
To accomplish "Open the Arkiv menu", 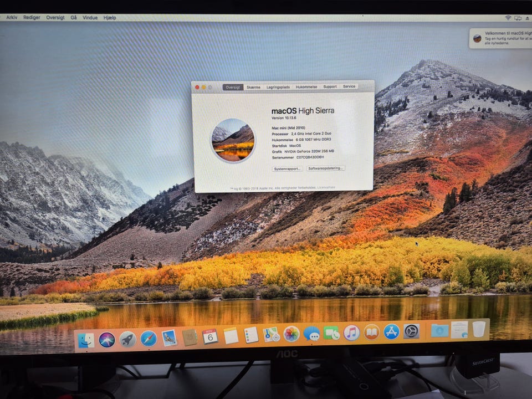I will pyautogui.click(x=12, y=17).
